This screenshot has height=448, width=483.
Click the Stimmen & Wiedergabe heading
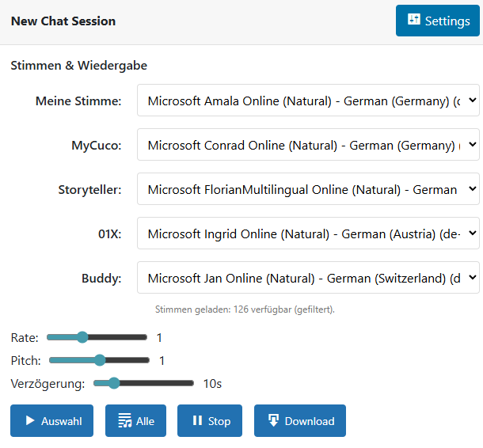[79, 65]
